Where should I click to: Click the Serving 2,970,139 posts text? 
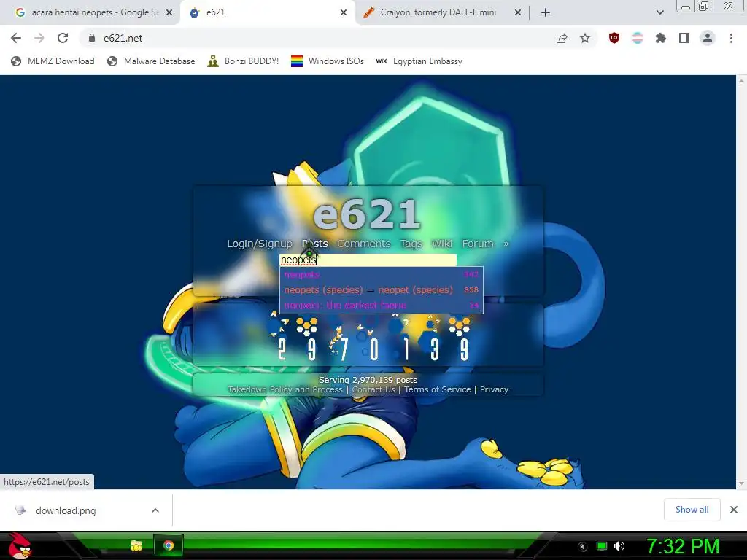pos(368,380)
